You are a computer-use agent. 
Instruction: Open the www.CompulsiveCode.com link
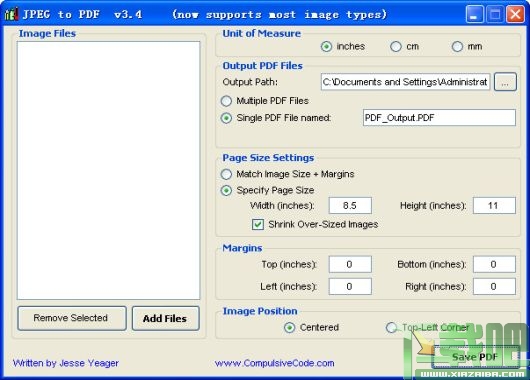tap(274, 363)
